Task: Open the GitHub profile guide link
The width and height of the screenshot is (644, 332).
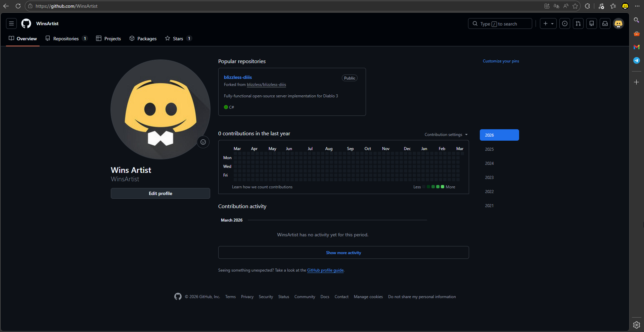Action: (325, 270)
